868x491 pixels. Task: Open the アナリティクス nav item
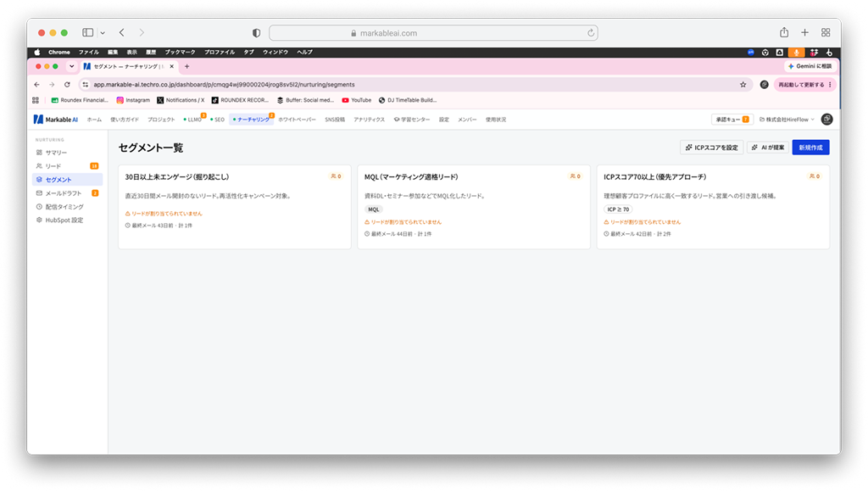370,120
